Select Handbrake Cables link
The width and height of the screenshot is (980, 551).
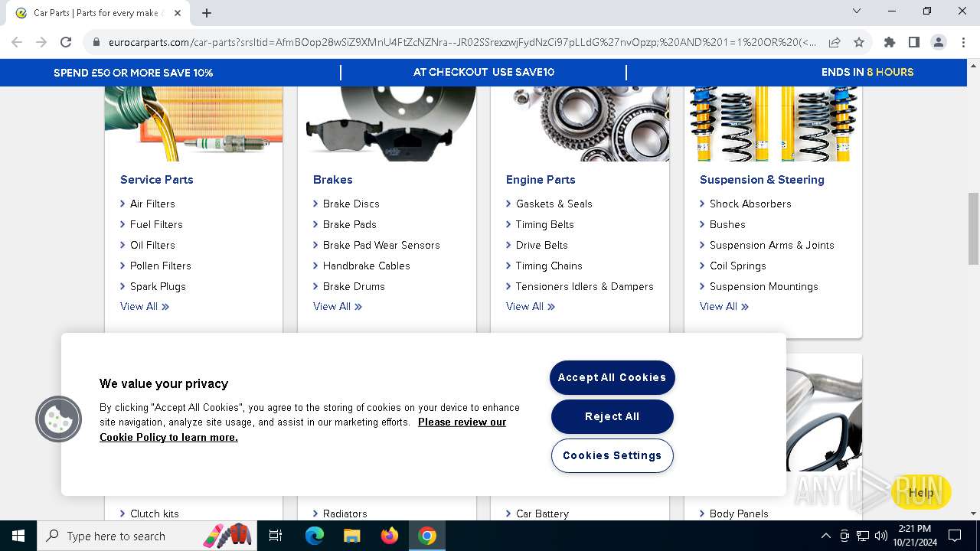[366, 266]
